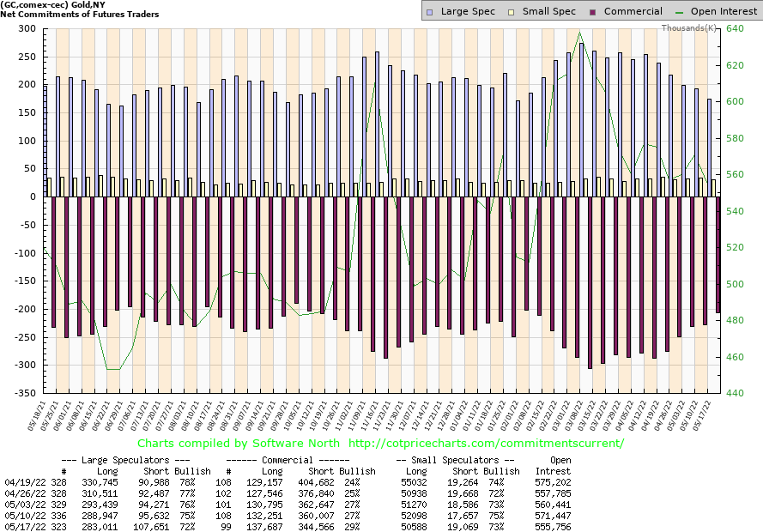Click the 'Thousands(K)' axis unit label

click(689, 28)
